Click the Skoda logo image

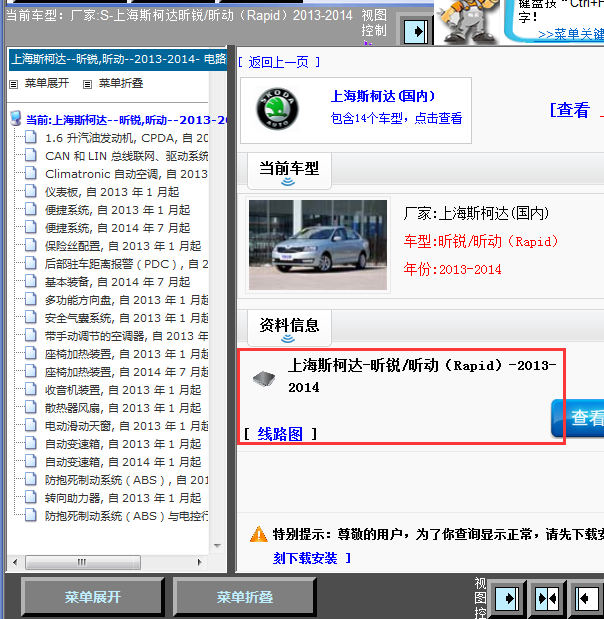(277, 109)
